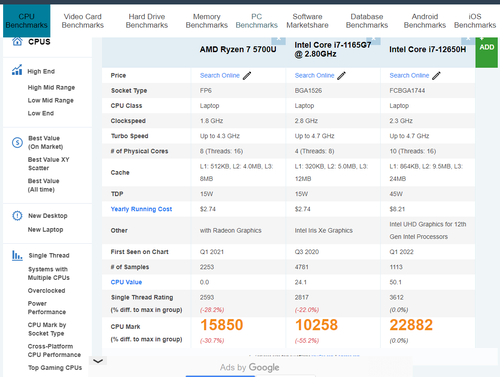Remove Intel Core i7-1165G7 from comparison
The image size is (500, 377).
coord(373,40)
